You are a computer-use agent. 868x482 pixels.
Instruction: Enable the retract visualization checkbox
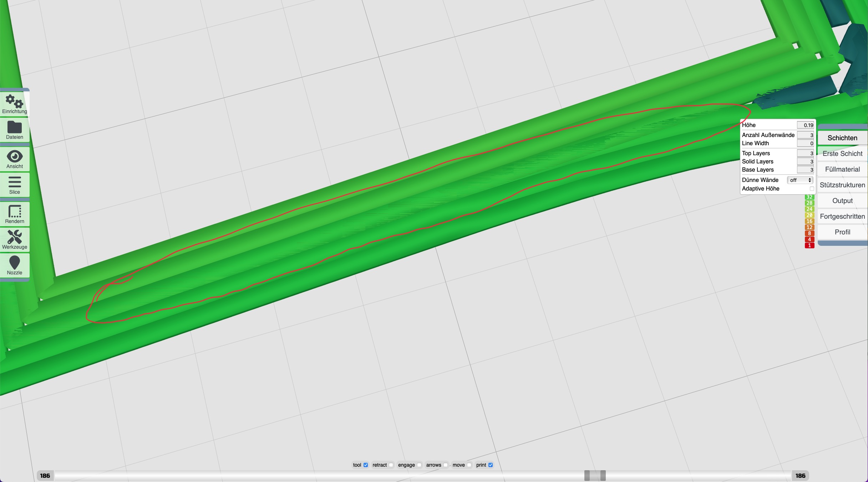coord(391,465)
